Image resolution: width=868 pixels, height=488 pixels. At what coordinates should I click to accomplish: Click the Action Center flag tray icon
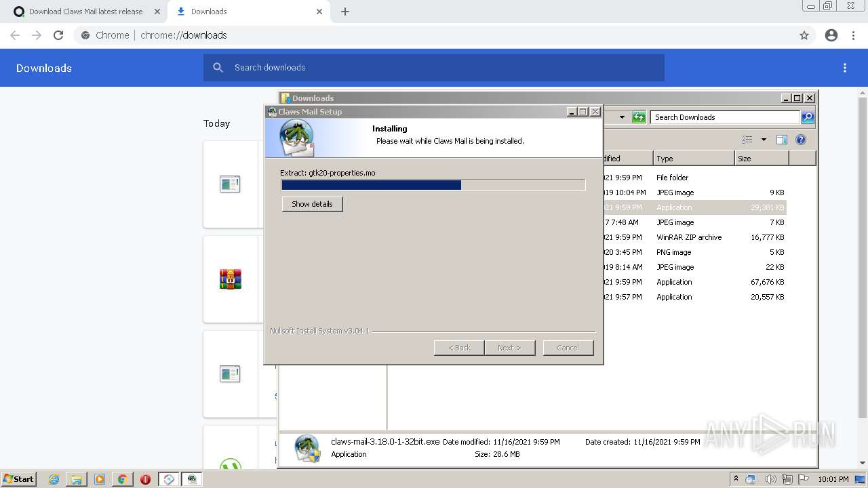pos(802,479)
